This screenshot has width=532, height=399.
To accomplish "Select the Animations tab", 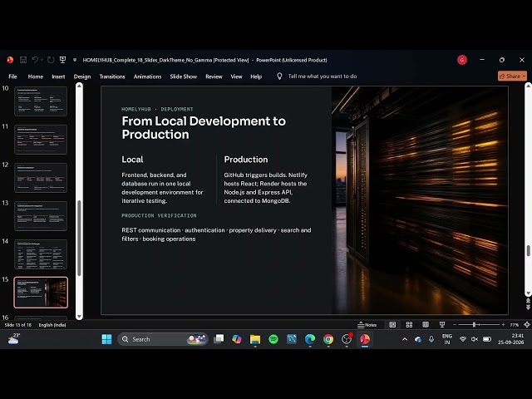I will [148, 76].
